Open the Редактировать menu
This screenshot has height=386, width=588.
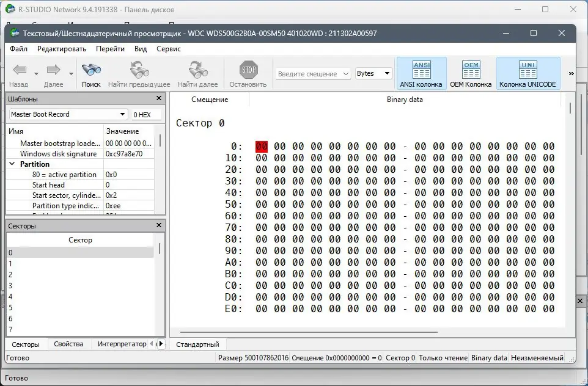62,49
